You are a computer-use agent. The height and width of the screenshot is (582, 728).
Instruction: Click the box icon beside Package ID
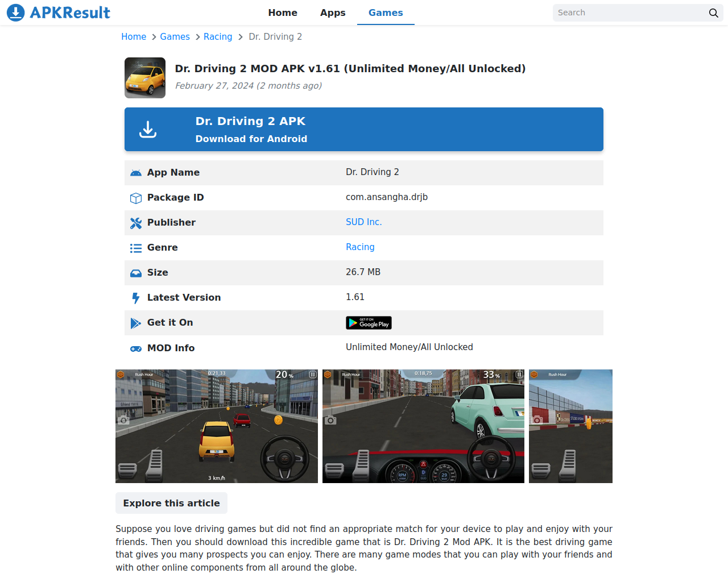(136, 198)
